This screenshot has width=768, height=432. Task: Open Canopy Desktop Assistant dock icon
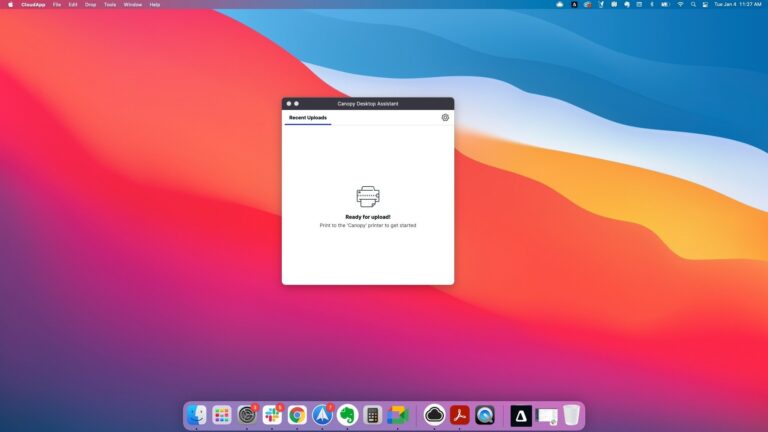tap(521, 416)
